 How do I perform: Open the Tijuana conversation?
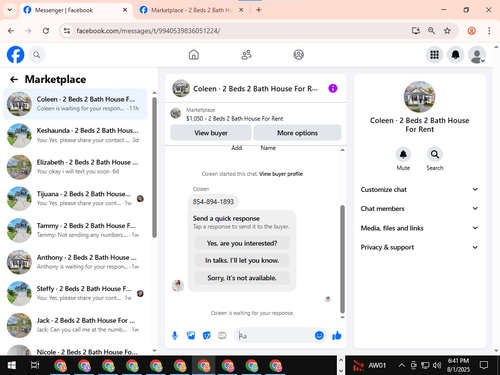click(76, 198)
